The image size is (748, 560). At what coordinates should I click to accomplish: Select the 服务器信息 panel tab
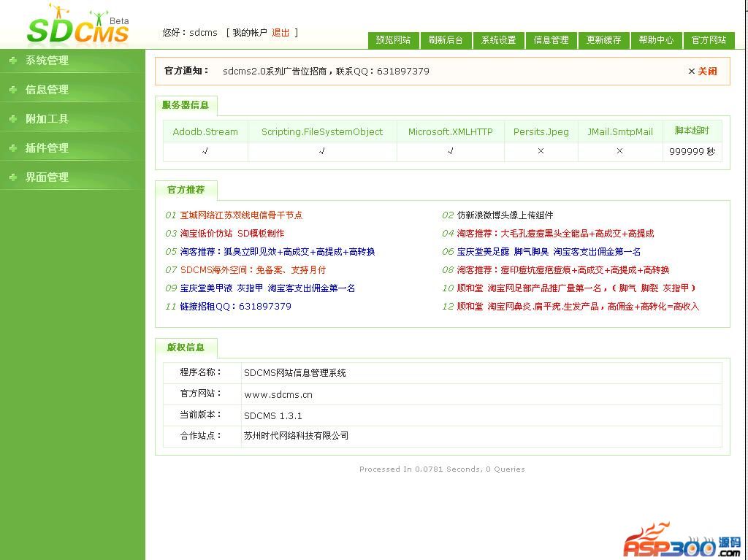click(x=186, y=105)
